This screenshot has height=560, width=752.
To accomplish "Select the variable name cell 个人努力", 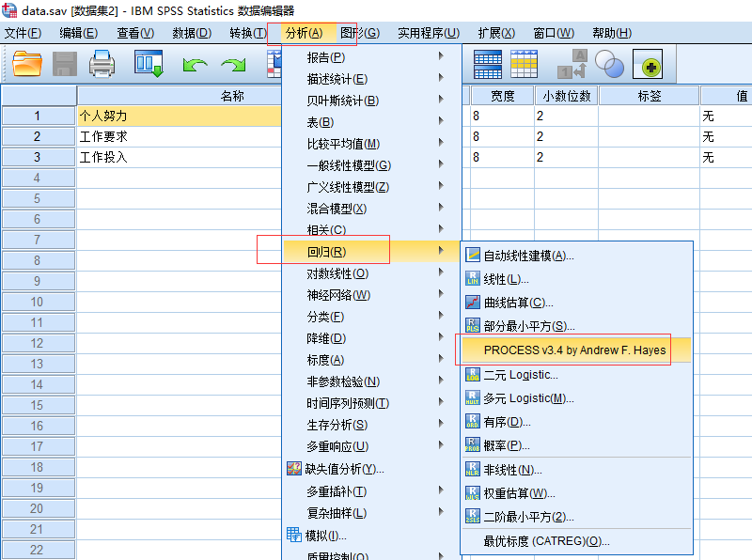I will 180,116.
